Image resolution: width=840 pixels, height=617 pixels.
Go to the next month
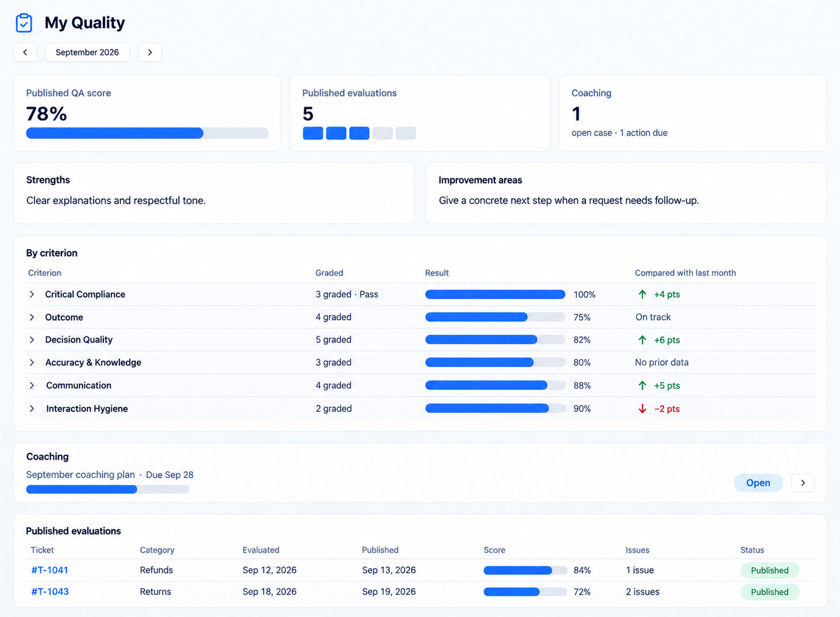150,52
